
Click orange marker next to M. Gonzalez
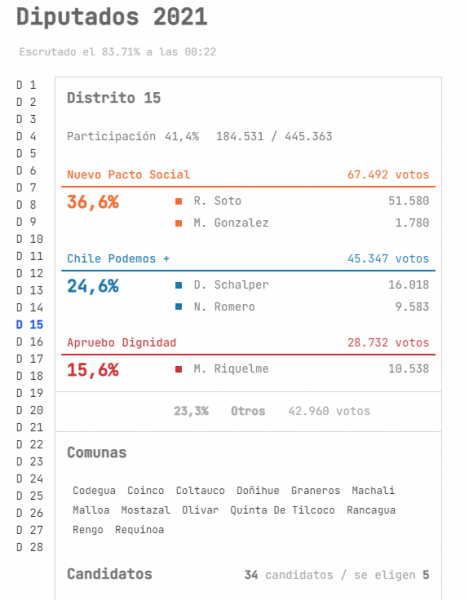pos(179,223)
